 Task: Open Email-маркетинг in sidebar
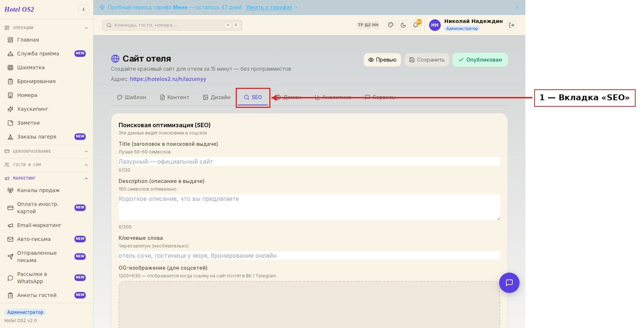46,225
